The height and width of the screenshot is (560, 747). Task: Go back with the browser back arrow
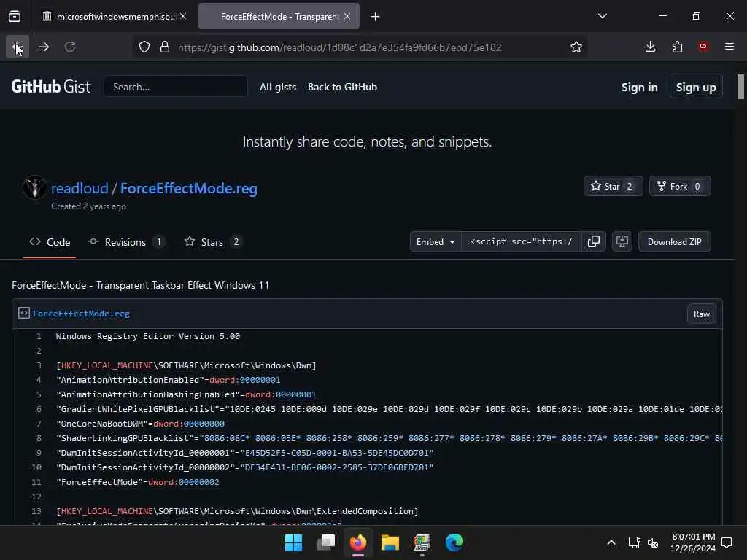click(18, 47)
